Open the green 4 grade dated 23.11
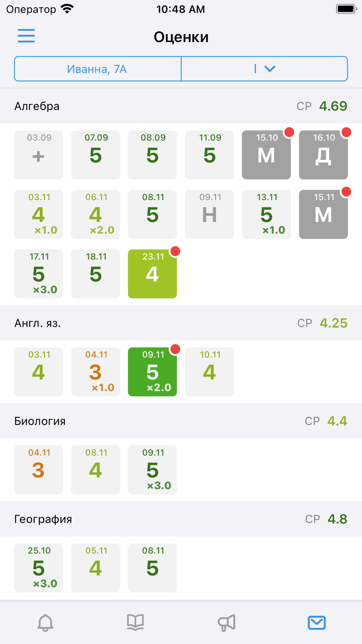The height and width of the screenshot is (644, 362). coord(152,274)
